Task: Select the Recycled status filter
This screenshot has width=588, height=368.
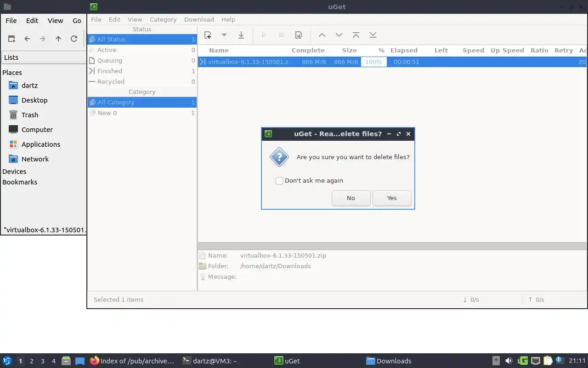Action: click(x=142, y=81)
